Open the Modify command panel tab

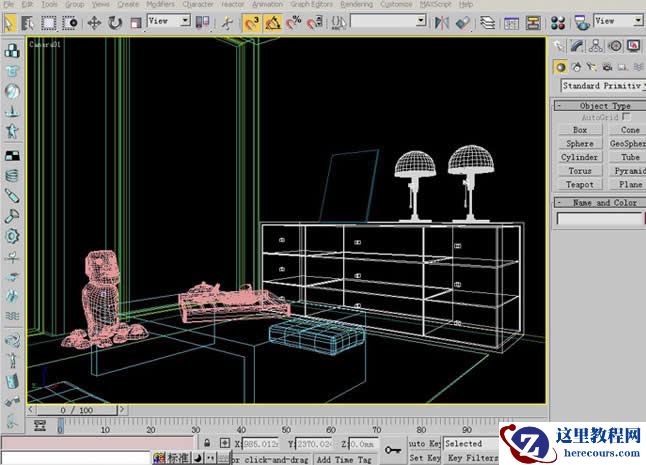[x=577, y=46]
